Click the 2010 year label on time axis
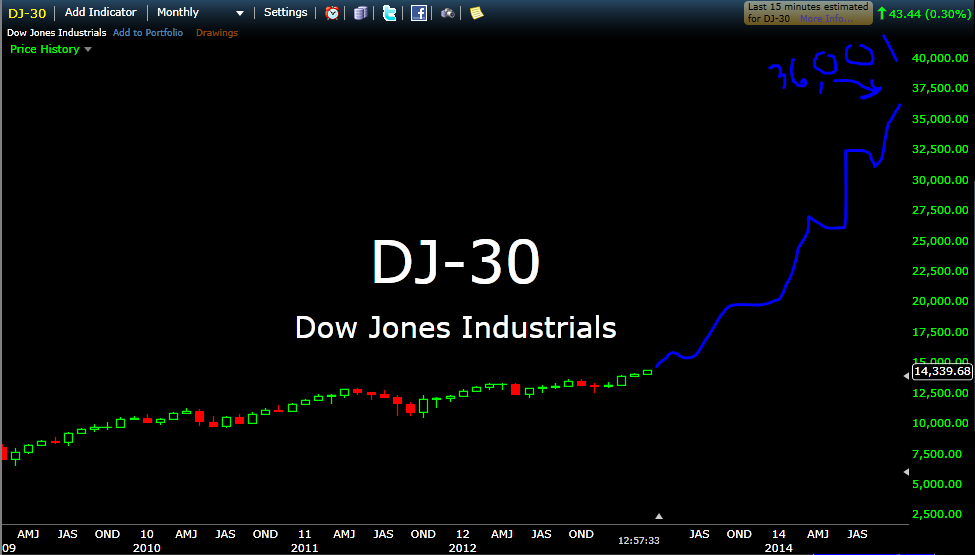 [x=147, y=548]
